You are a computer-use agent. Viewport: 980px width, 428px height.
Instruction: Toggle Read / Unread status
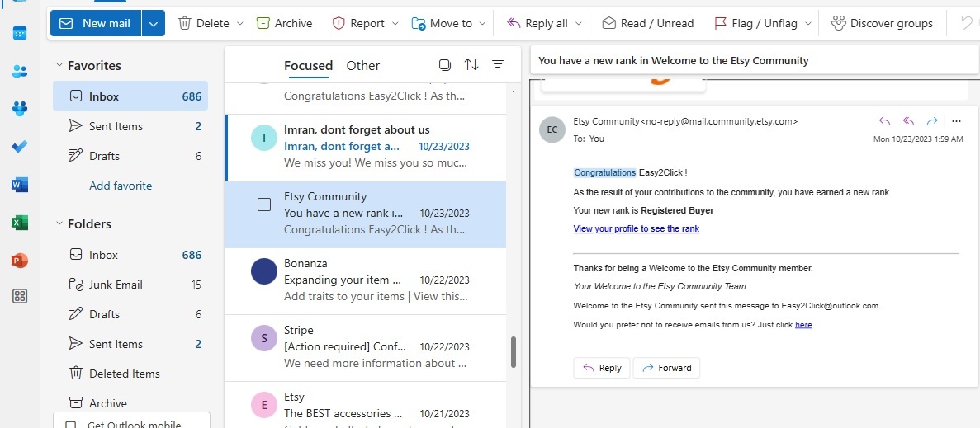(648, 23)
